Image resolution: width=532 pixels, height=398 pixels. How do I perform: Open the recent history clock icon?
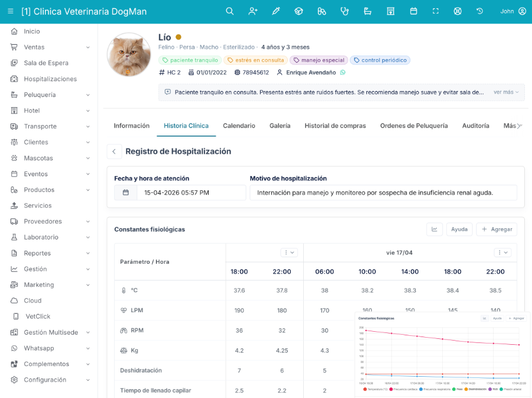click(479, 11)
